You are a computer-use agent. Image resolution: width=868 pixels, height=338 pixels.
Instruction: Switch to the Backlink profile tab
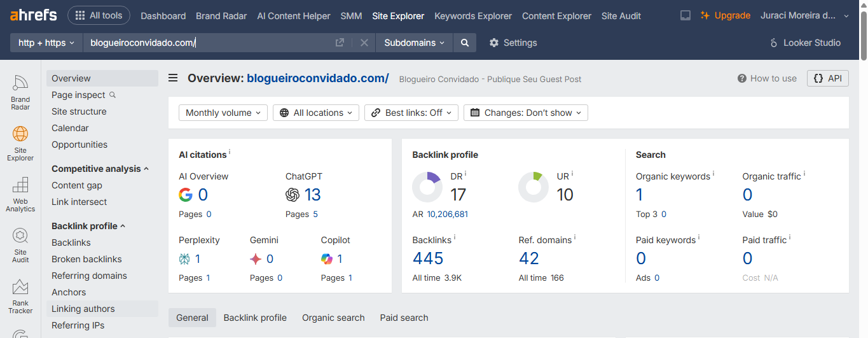255,318
